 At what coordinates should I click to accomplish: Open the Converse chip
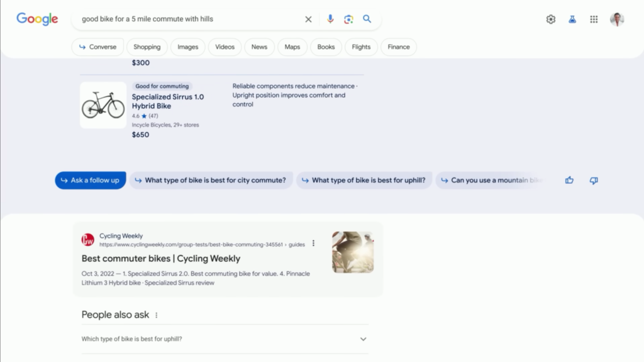coord(97,47)
